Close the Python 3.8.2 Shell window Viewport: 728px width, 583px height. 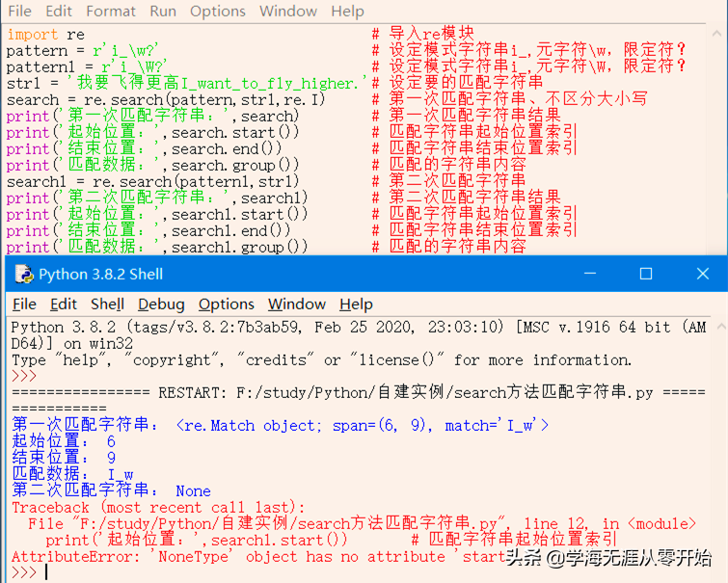click(703, 274)
